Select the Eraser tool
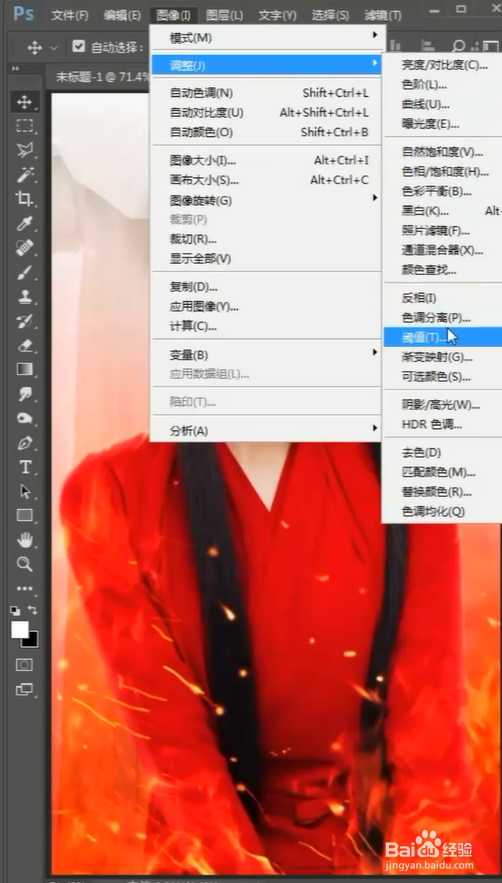This screenshot has height=883, width=502. coord(24,346)
